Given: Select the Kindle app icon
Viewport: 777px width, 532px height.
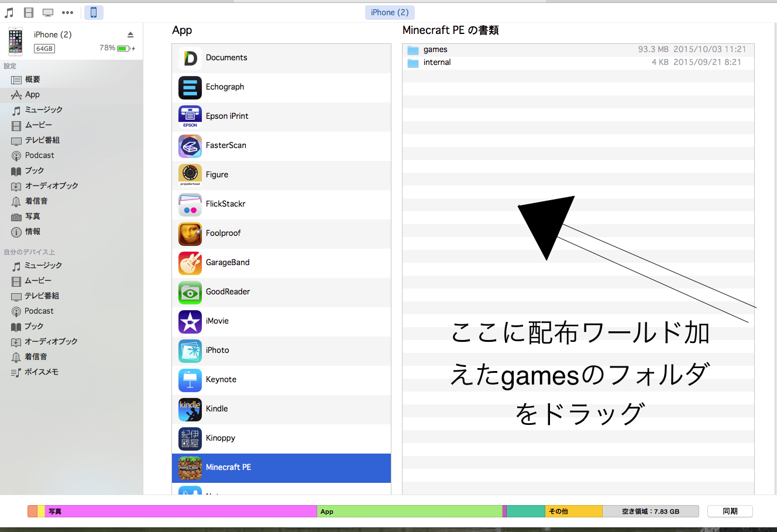Looking at the screenshot, I should click(x=190, y=409).
